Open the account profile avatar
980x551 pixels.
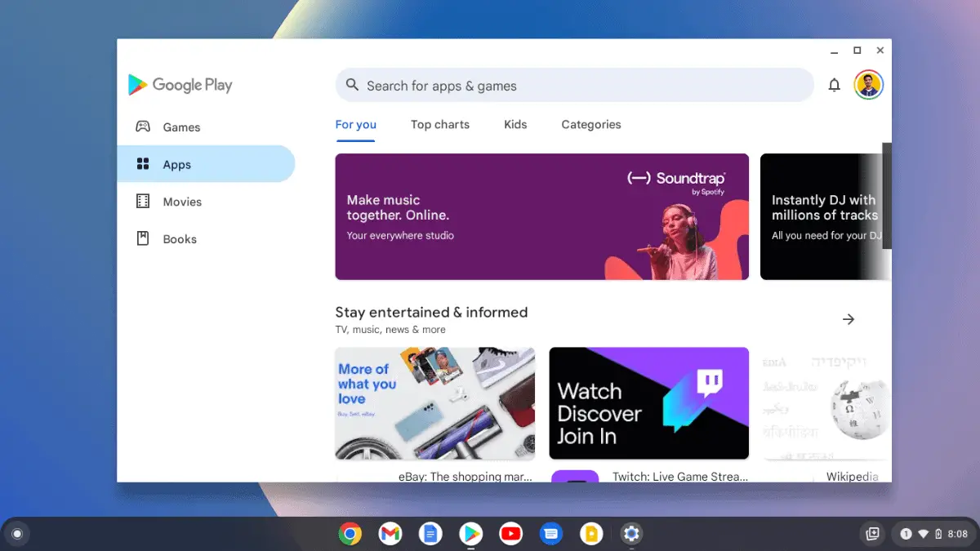[x=868, y=85]
